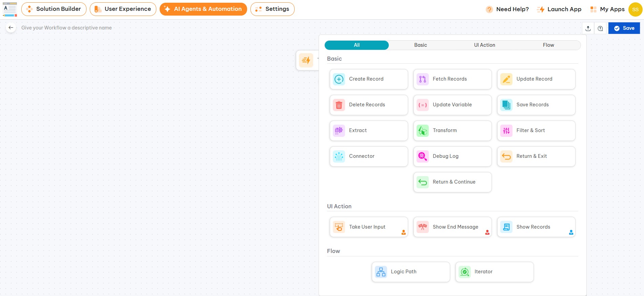Open User Experience section
644x296 pixels.
point(123,9)
